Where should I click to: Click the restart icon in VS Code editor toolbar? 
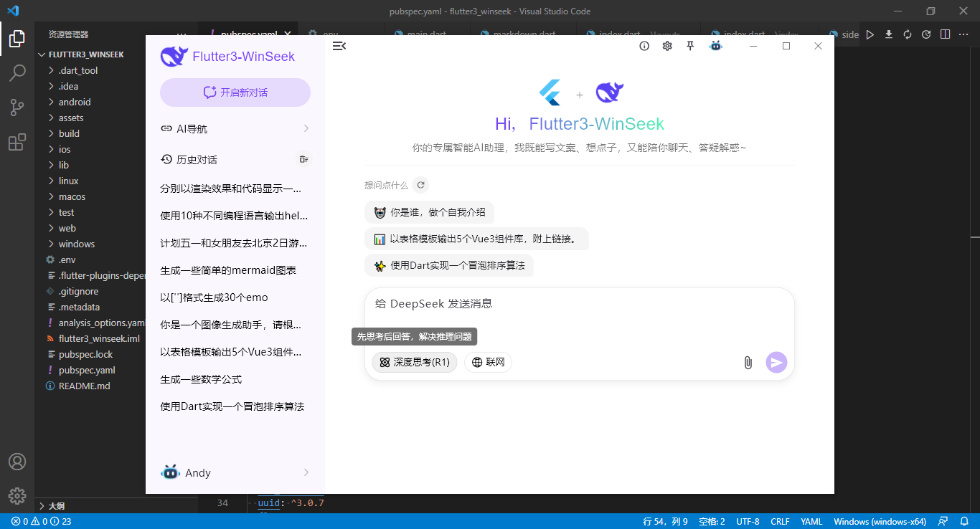click(926, 34)
